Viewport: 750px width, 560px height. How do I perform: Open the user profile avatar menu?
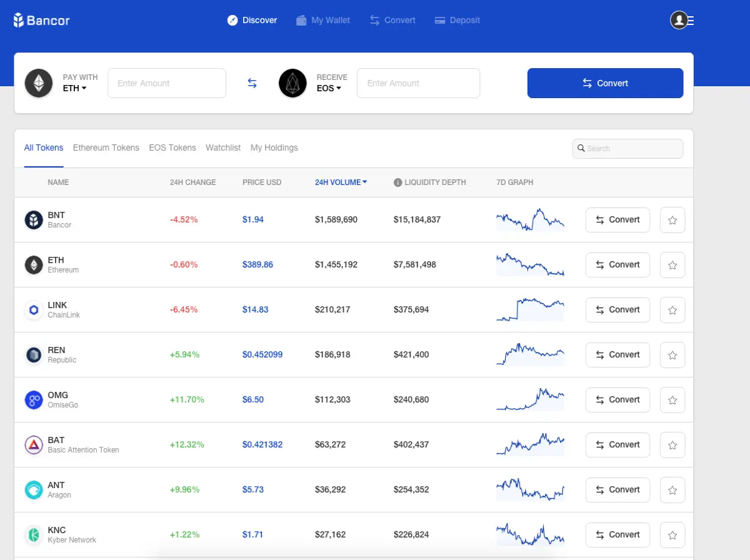point(679,20)
